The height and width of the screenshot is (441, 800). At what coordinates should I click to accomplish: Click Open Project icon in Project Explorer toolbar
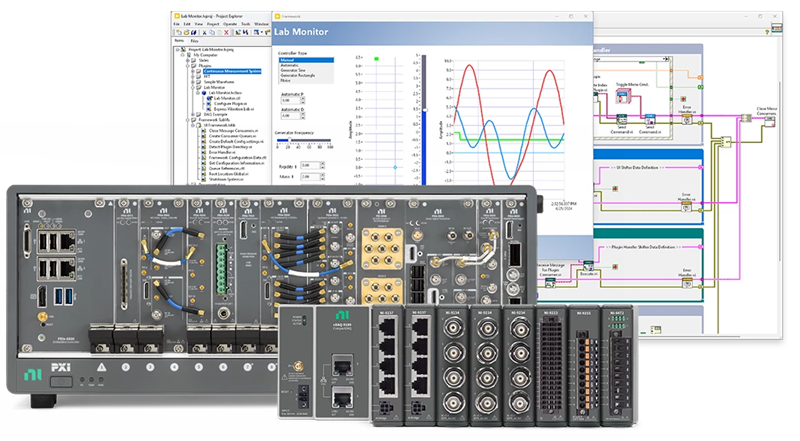tap(186, 32)
